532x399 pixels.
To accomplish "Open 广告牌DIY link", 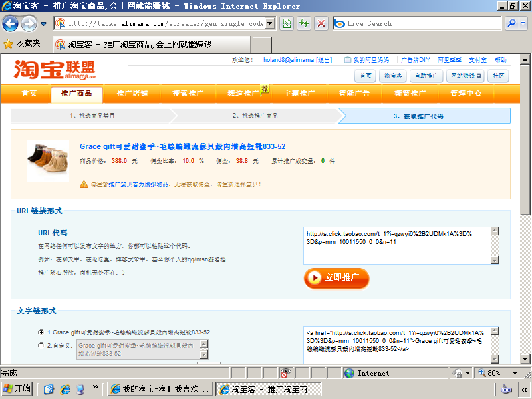I will [415, 60].
